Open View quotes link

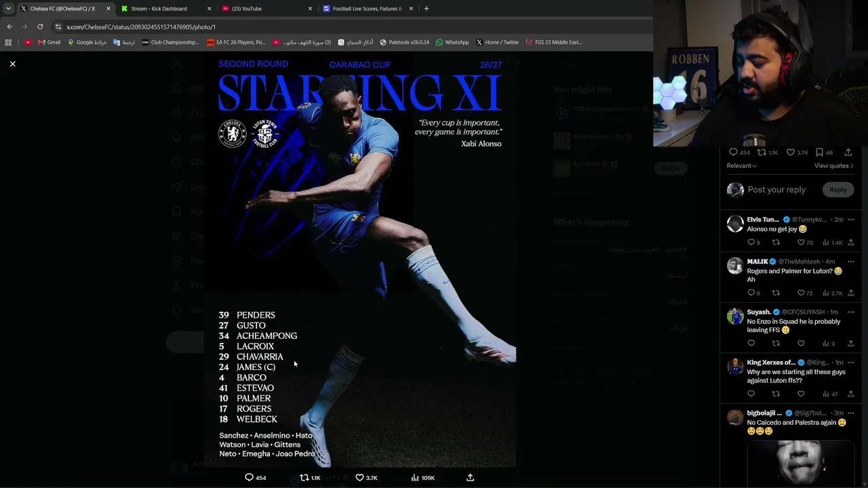coord(833,165)
